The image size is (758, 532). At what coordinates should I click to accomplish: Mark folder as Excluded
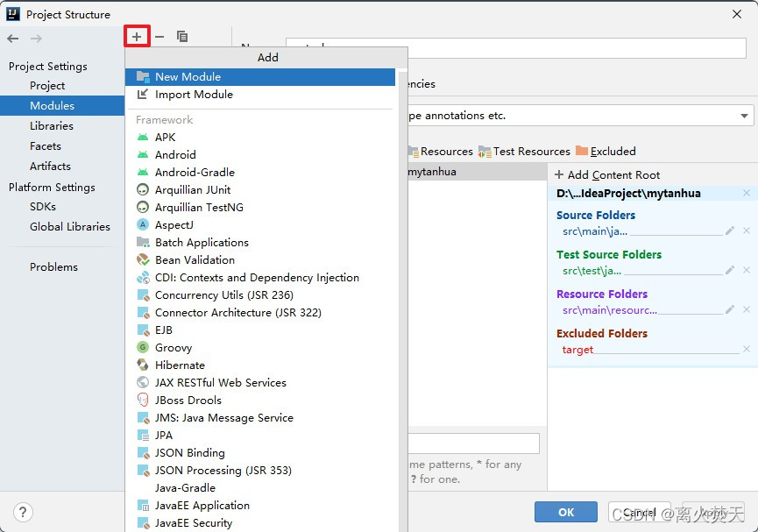(606, 152)
